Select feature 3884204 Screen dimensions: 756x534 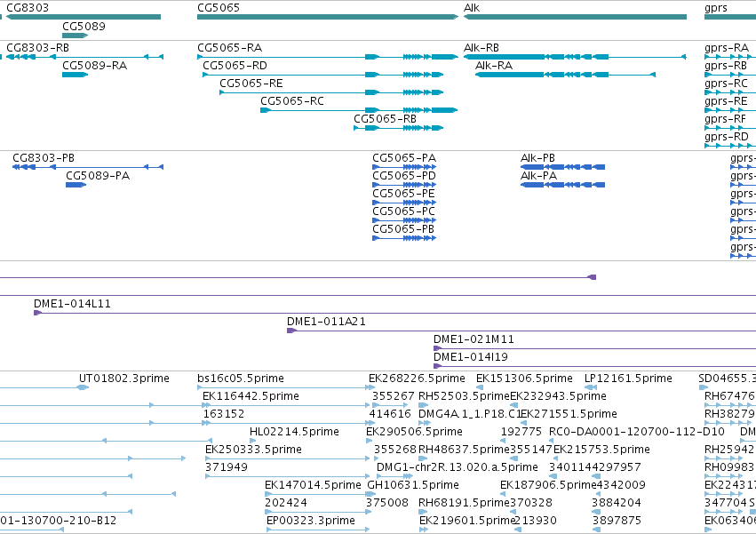tap(617, 504)
